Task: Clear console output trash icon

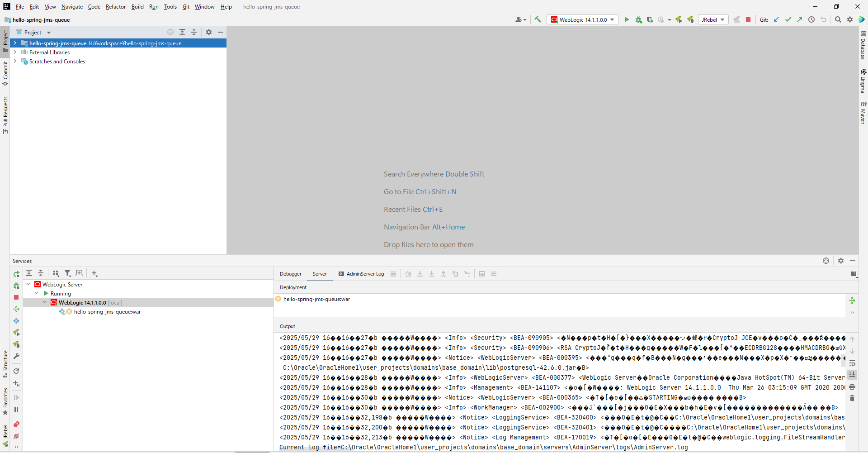Action: tap(852, 398)
